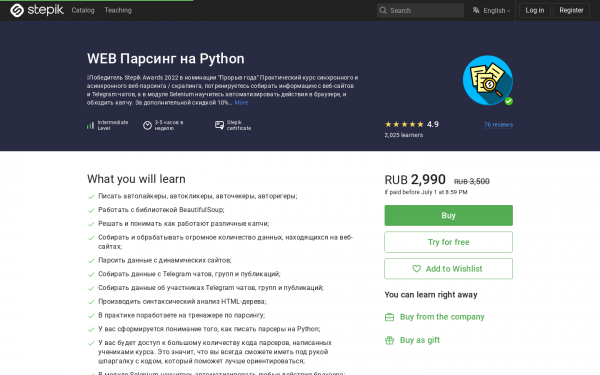Click the course title WEB Парсинг на Python

point(166,59)
